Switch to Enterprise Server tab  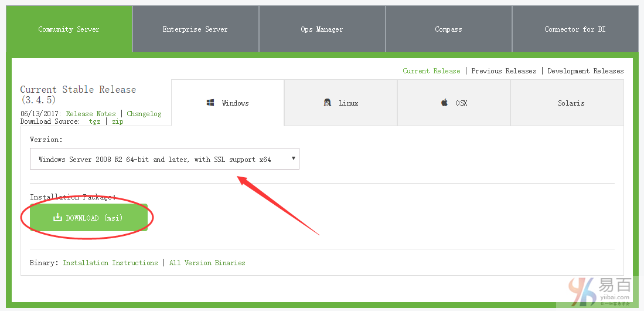pos(195,29)
